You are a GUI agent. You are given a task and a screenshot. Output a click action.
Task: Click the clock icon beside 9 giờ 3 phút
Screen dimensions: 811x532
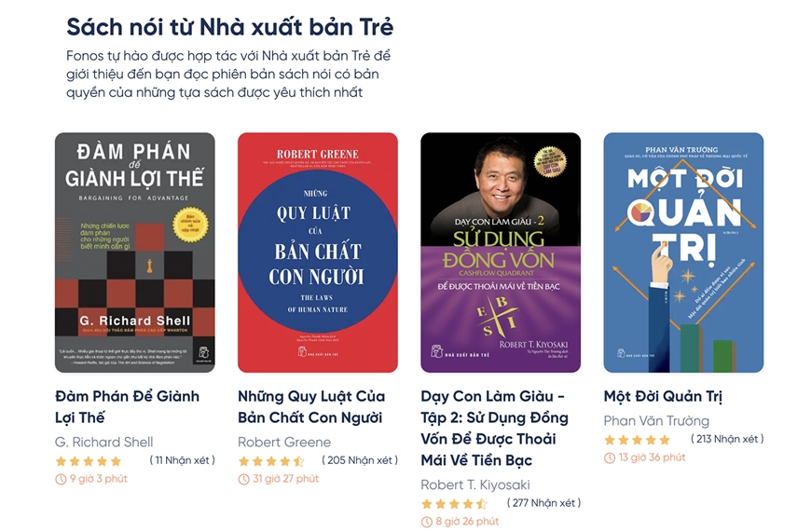click(61, 479)
